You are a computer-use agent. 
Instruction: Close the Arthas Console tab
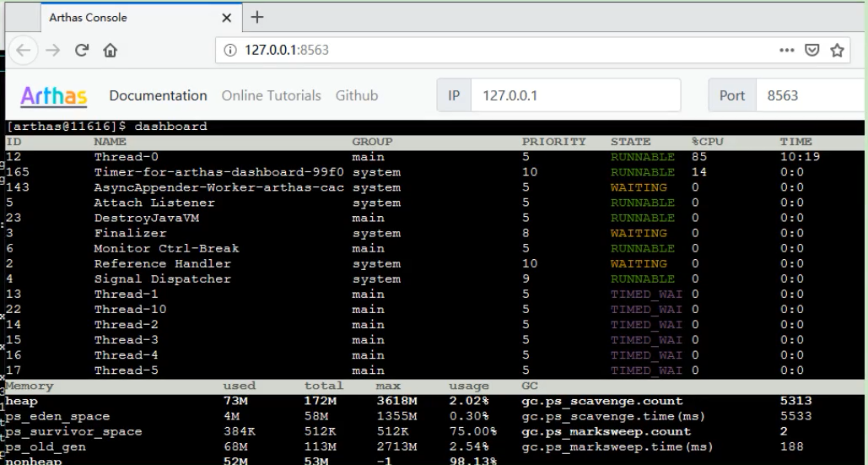point(226,18)
